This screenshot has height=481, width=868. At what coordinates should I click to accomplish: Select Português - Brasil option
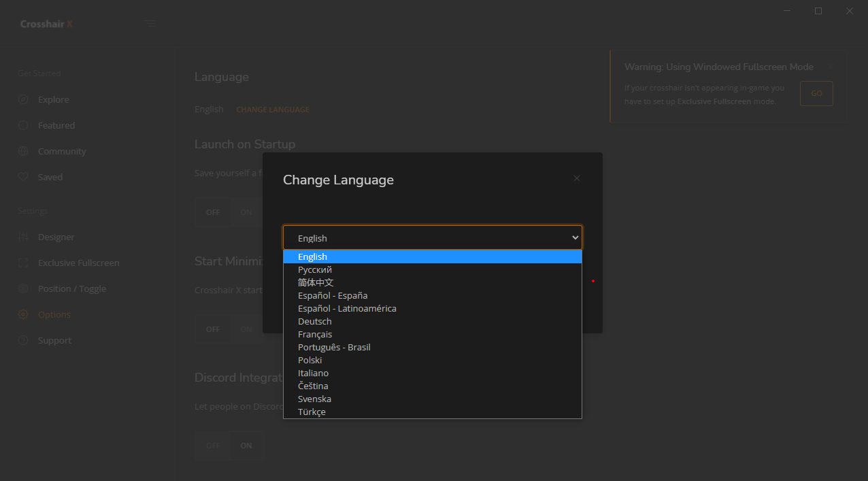(433, 347)
